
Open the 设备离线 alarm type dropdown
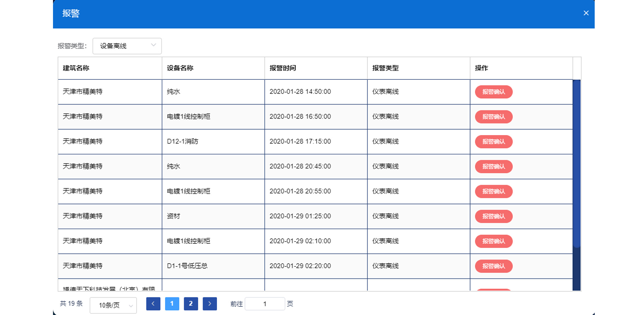tap(127, 46)
